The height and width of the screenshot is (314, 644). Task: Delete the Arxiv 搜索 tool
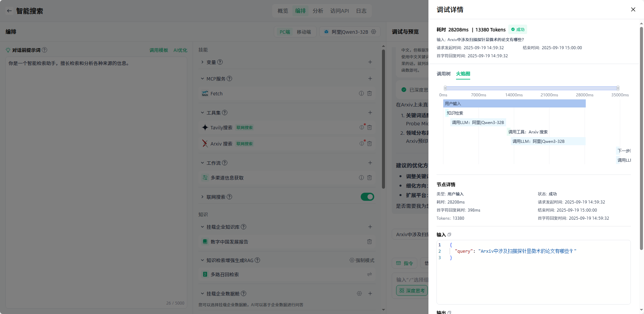tap(369, 144)
